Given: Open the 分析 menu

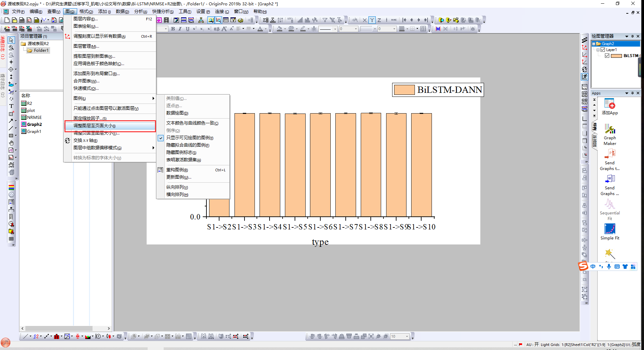Looking at the screenshot, I should pos(141,11).
